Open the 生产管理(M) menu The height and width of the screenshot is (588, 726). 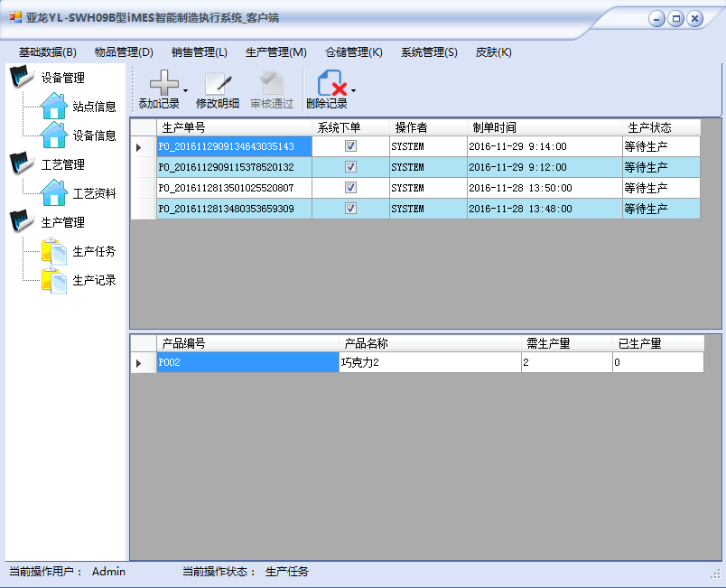275,52
